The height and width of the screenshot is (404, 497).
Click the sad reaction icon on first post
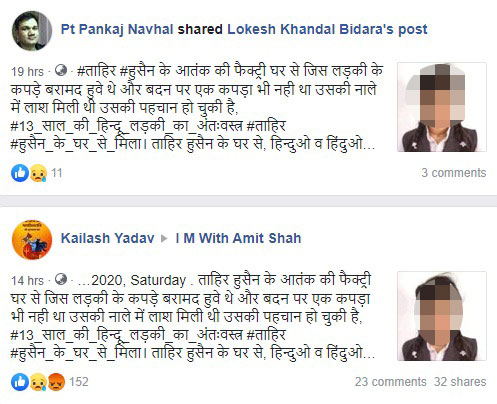(x=38, y=173)
